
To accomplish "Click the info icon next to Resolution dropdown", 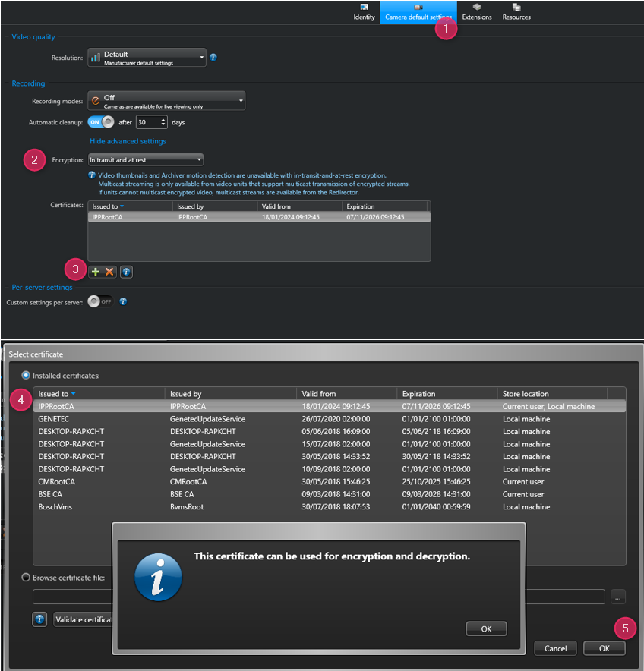I will (213, 57).
